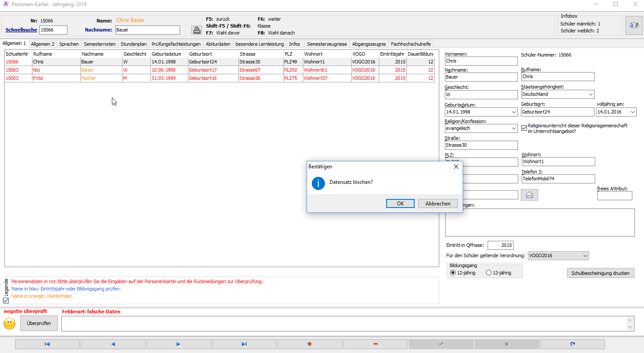Click the Infobox app logo icon

[634, 25]
